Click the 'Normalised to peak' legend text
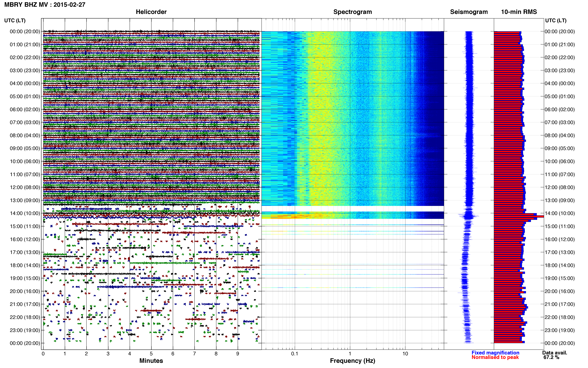The width and height of the screenshot is (588, 368). 495,357
